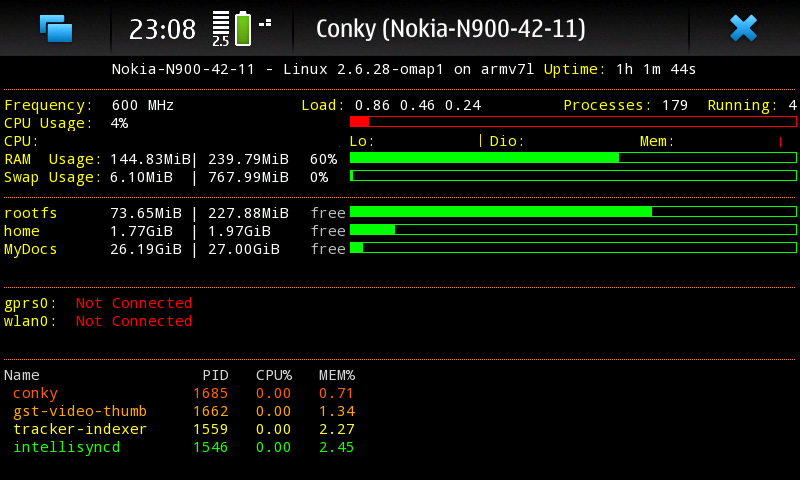Select the Frequency value 600 MHz
The image size is (800, 480).
click(x=143, y=106)
